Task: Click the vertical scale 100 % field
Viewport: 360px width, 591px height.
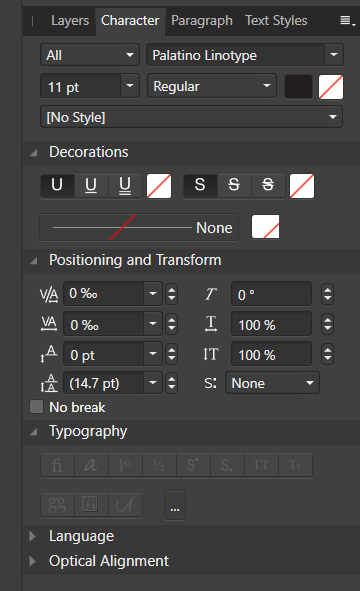Action: click(x=271, y=354)
